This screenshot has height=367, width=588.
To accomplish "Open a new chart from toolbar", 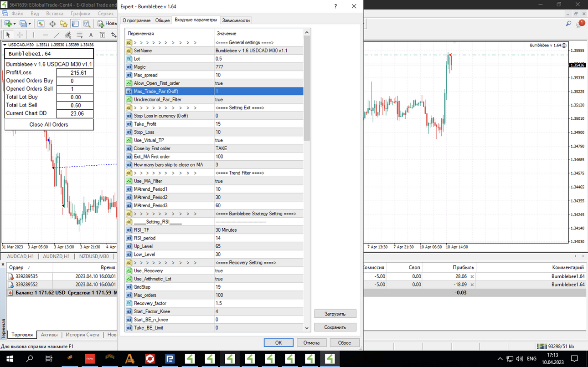I will pyautogui.click(x=8, y=24).
